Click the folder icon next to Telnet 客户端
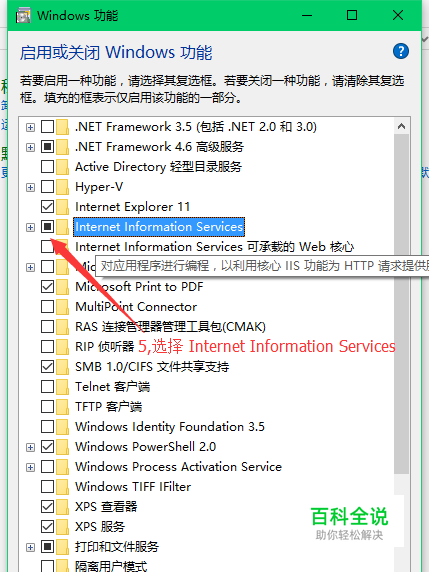The width and height of the screenshot is (429, 572). (63, 387)
